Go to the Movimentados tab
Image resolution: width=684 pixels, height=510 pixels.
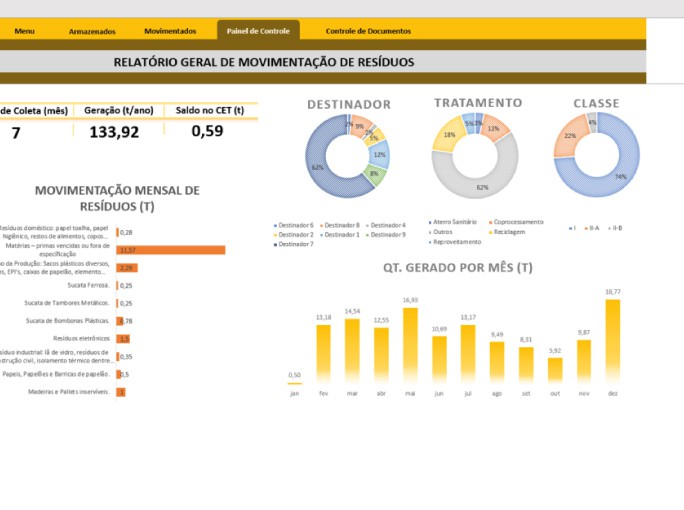point(170,31)
